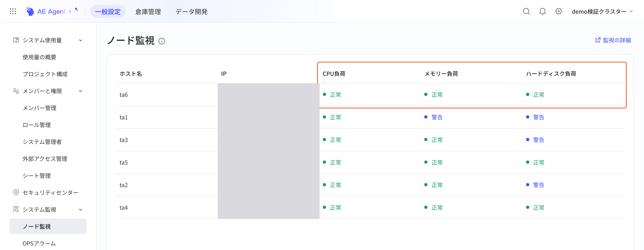Click the sparkle icon beside AE Agent
The width and height of the screenshot is (644, 250).
76,9
